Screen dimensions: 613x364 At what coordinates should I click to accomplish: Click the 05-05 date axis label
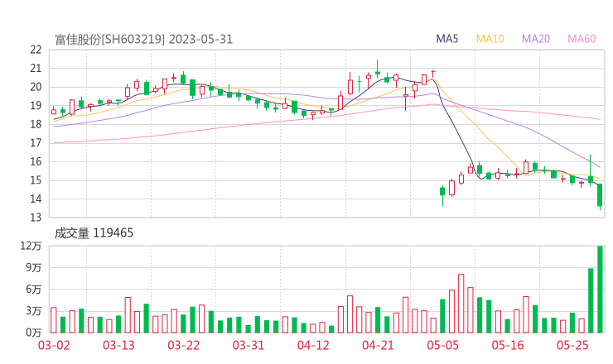coord(443,345)
